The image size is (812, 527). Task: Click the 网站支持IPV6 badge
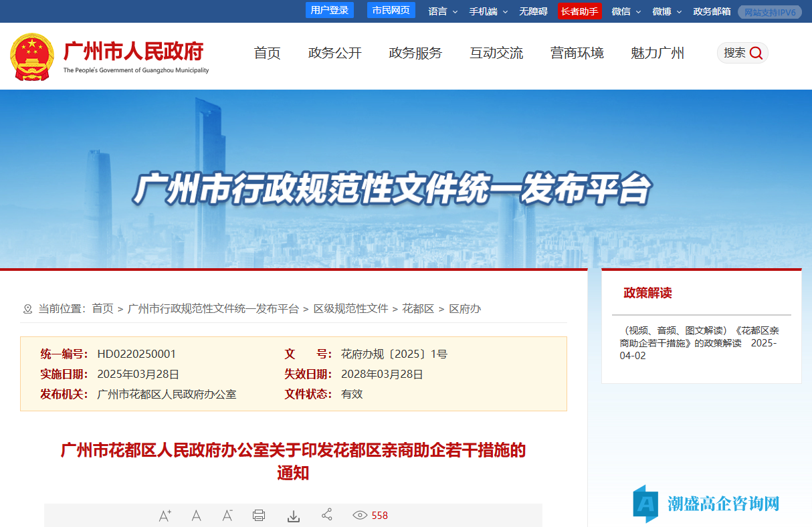769,11
